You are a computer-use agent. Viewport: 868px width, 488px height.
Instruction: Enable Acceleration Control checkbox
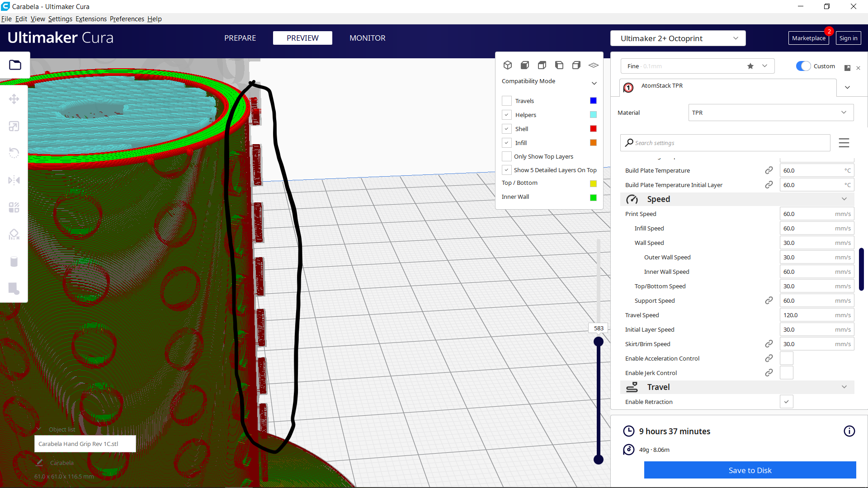point(787,358)
